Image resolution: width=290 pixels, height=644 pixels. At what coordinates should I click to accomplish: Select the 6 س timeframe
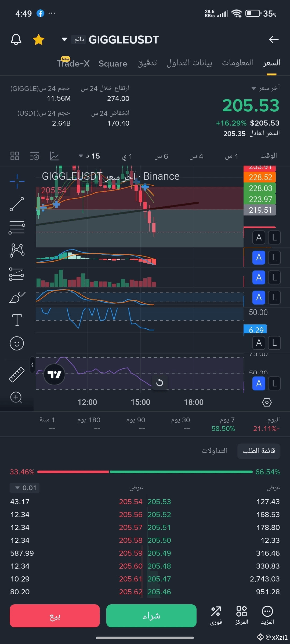[x=161, y=156]
